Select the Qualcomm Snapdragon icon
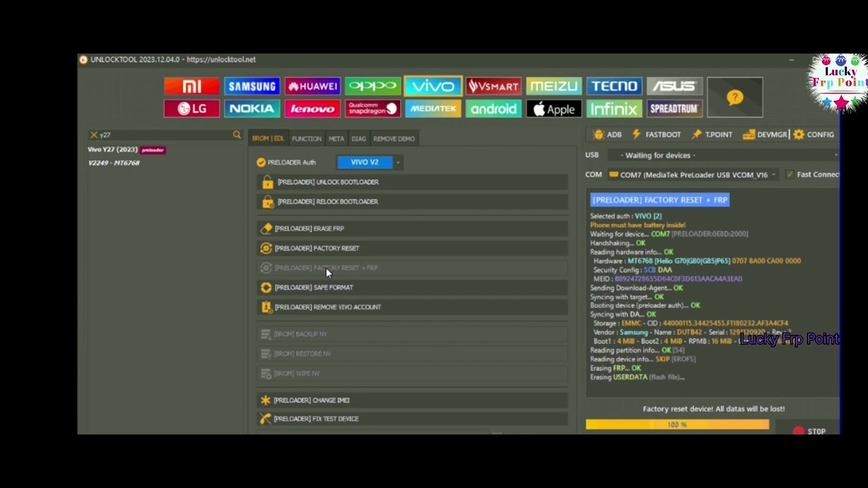 (x=372, y=108)
